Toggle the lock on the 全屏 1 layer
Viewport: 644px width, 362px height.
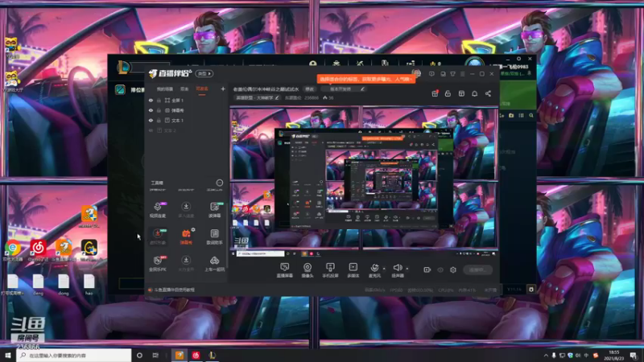tap(159, 100)
